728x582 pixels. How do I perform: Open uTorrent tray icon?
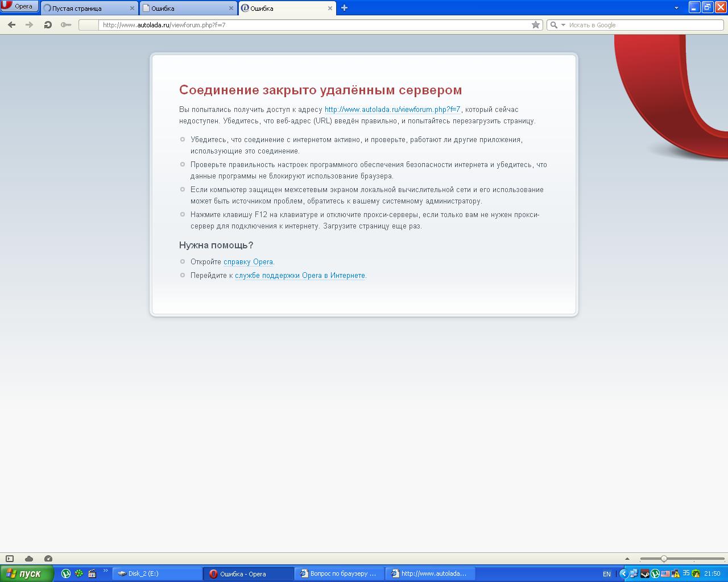[x=655, y=573]
